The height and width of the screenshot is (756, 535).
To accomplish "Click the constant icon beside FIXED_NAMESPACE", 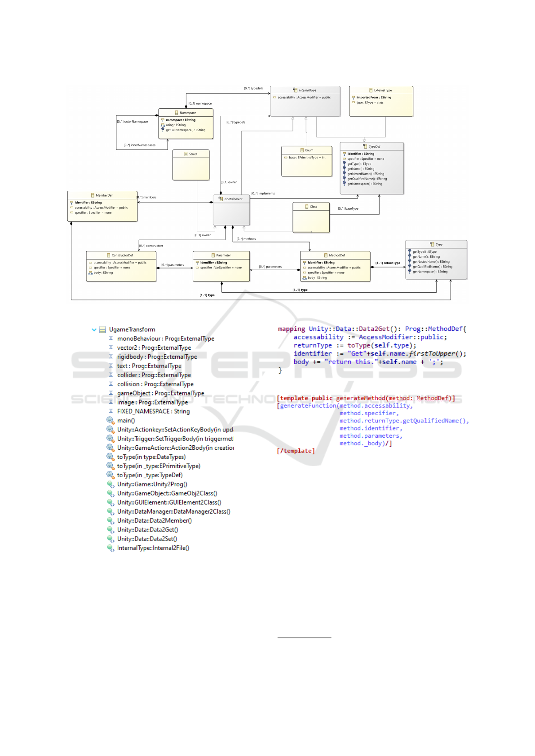I will (x=111, y=411).
